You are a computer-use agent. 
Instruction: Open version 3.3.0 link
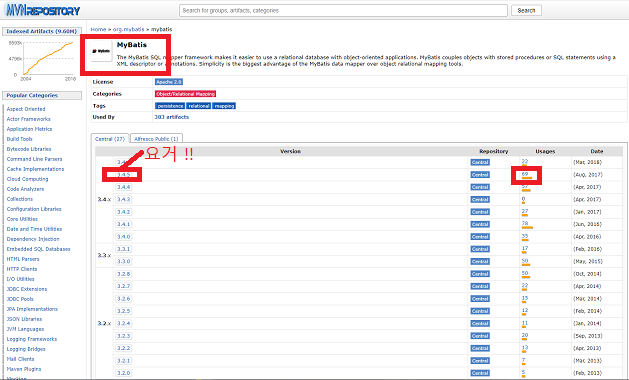(124, 261)
